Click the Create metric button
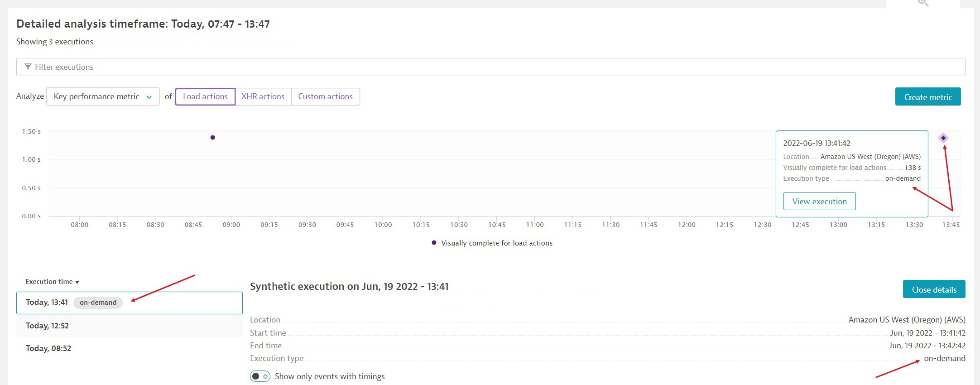 coord(927,97)
